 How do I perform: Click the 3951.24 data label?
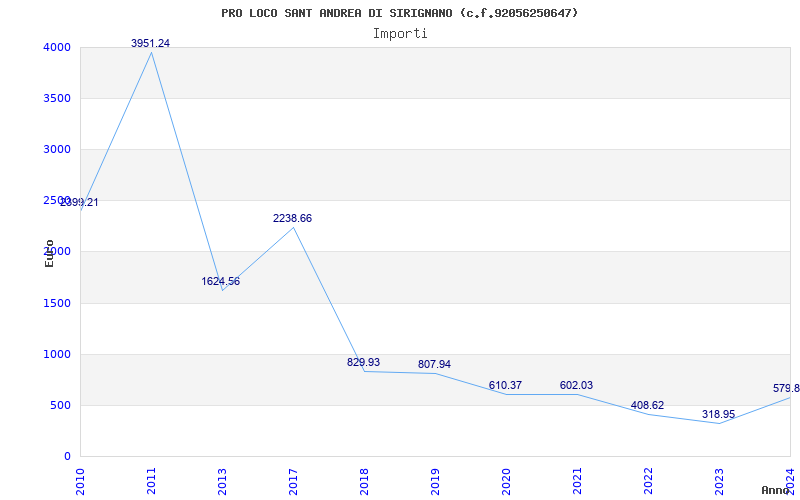click(151, 43)
